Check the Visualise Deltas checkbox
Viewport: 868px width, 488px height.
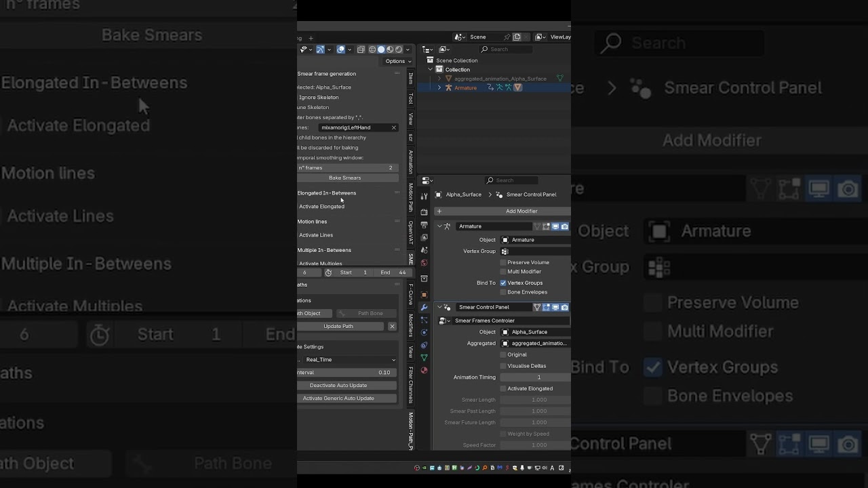tap(503, 366)
